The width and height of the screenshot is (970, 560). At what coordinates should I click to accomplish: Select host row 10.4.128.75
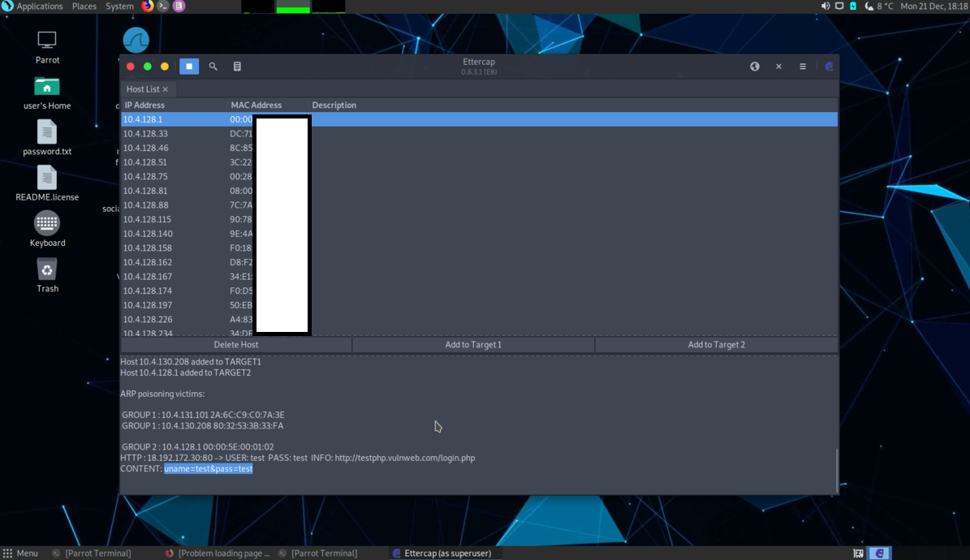click(480, 176)
